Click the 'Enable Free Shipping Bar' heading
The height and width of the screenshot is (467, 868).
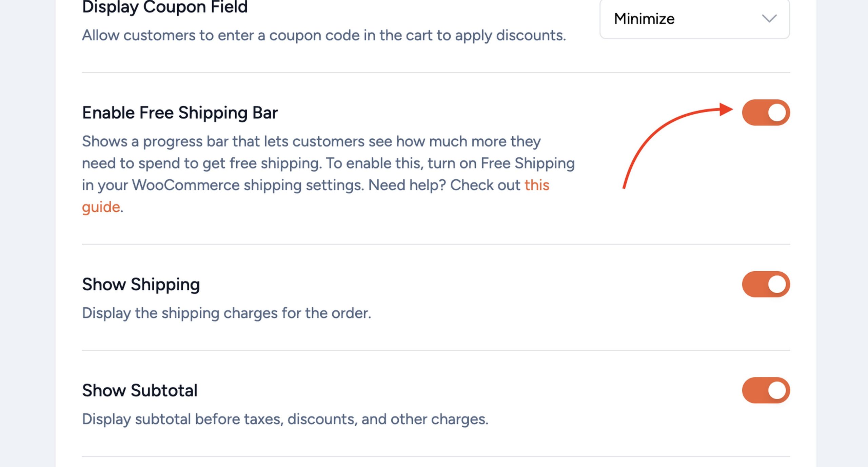(180, 113)
